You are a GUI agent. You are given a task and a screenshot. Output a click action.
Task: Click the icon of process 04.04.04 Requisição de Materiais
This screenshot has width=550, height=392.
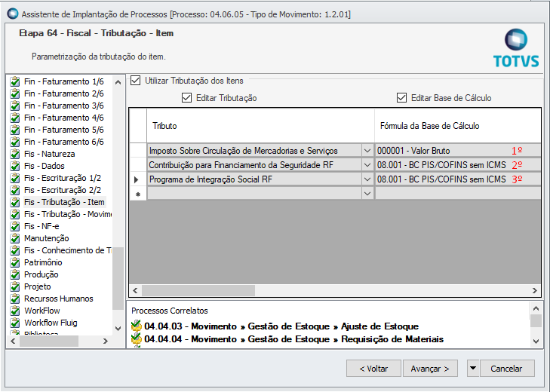[x=136, y=338]
